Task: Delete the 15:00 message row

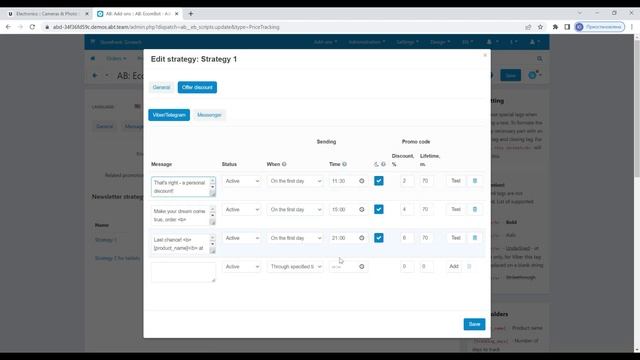Action: click(475, 209)
